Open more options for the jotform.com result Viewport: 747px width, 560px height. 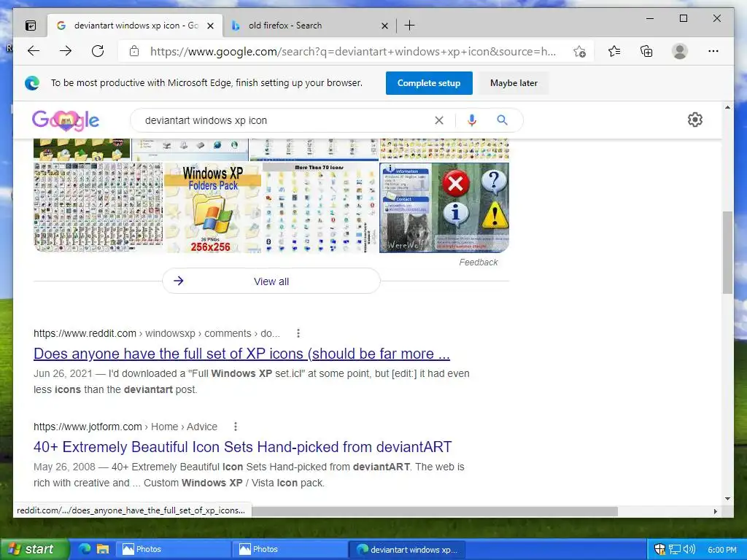236,427
